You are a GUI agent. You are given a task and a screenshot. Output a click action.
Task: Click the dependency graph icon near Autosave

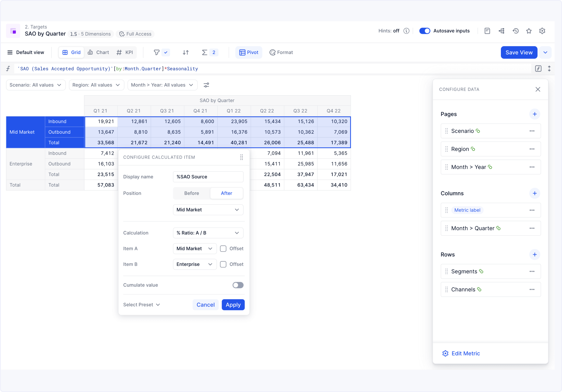[x=501, y=31]
